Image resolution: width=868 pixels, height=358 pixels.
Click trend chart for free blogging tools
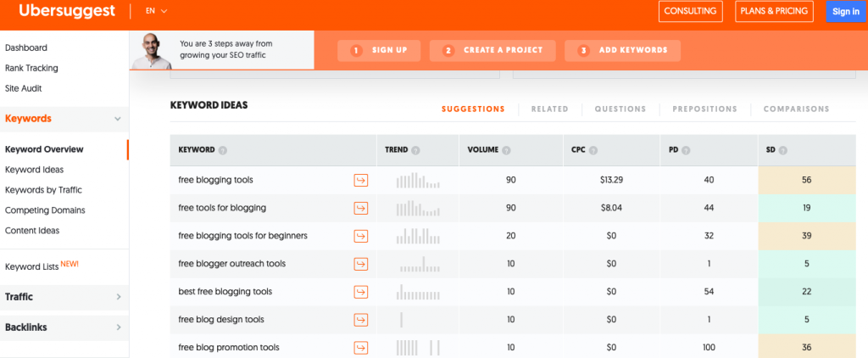tap(418, 180)
